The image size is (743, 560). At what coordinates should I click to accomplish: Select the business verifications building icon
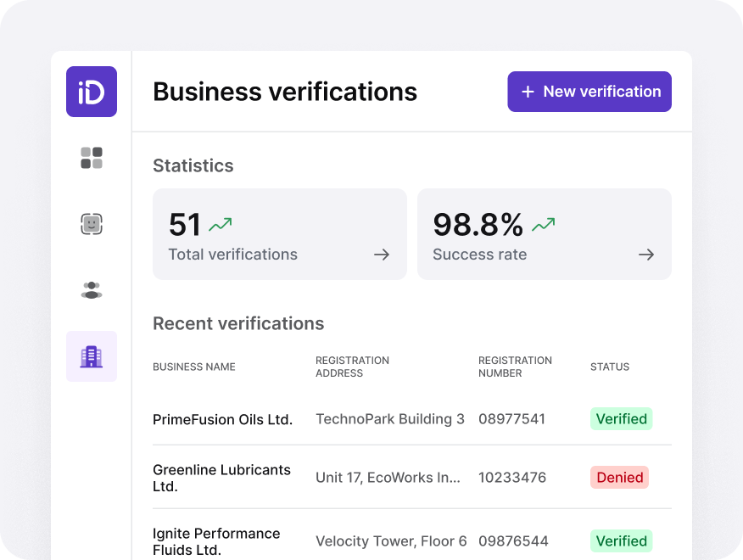point(91,356)
